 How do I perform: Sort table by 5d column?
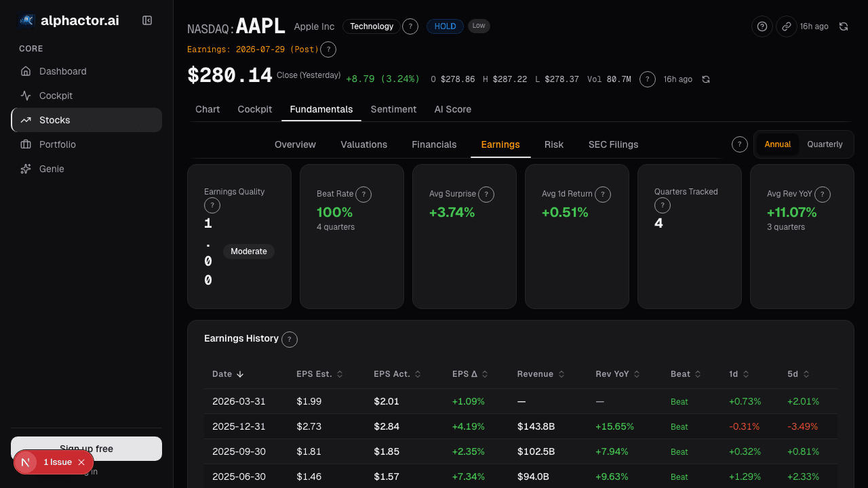point(798,374)
